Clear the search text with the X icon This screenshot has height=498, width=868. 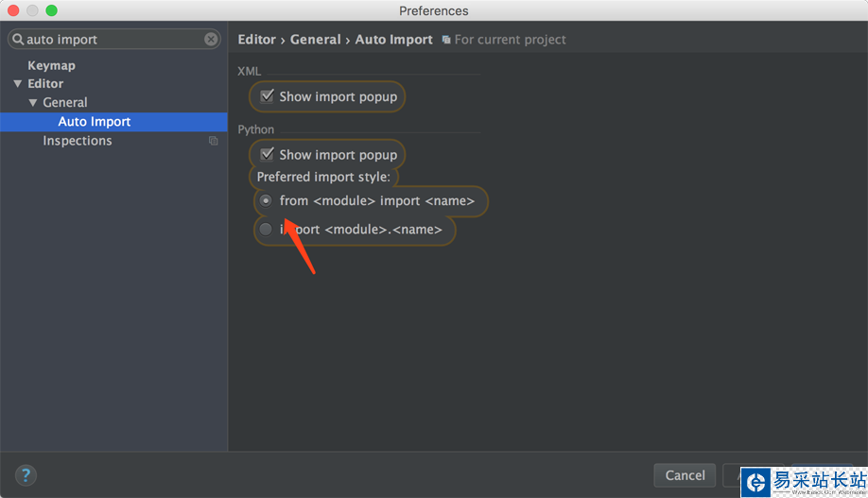[211, 40]
